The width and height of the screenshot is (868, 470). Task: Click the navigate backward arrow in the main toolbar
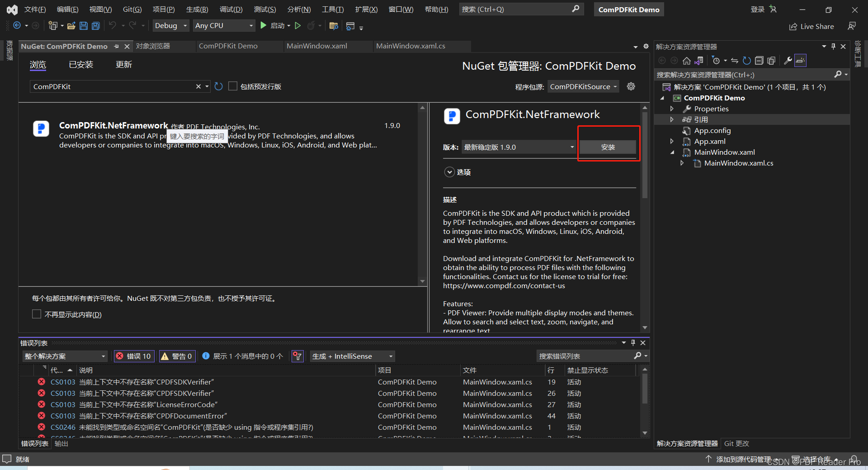[17, 26]
